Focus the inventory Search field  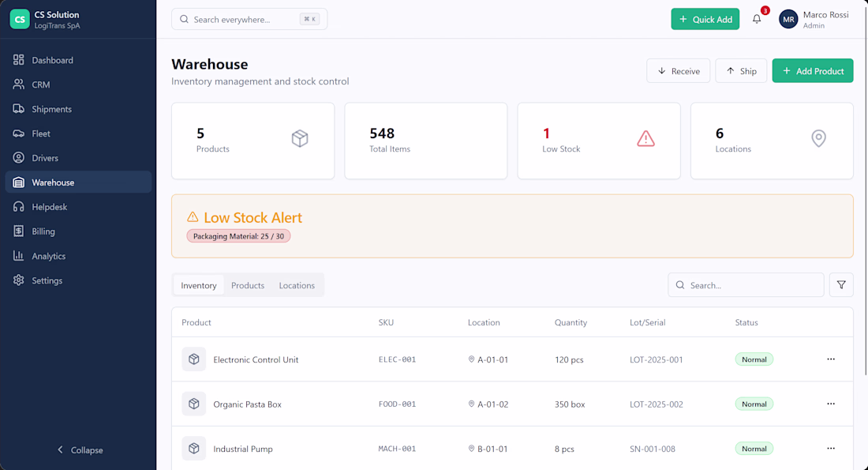click(754, 285)
